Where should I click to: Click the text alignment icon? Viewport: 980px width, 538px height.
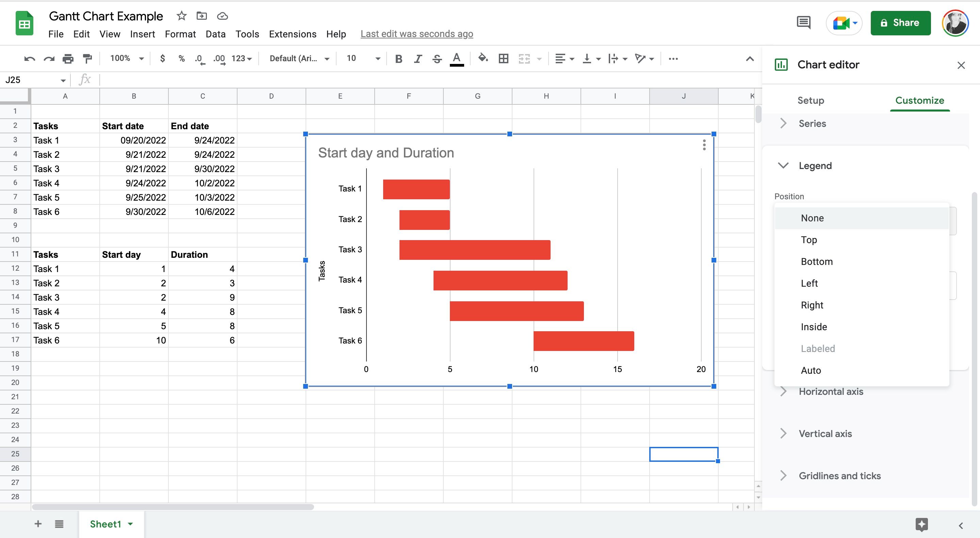(x=562, y=58)
